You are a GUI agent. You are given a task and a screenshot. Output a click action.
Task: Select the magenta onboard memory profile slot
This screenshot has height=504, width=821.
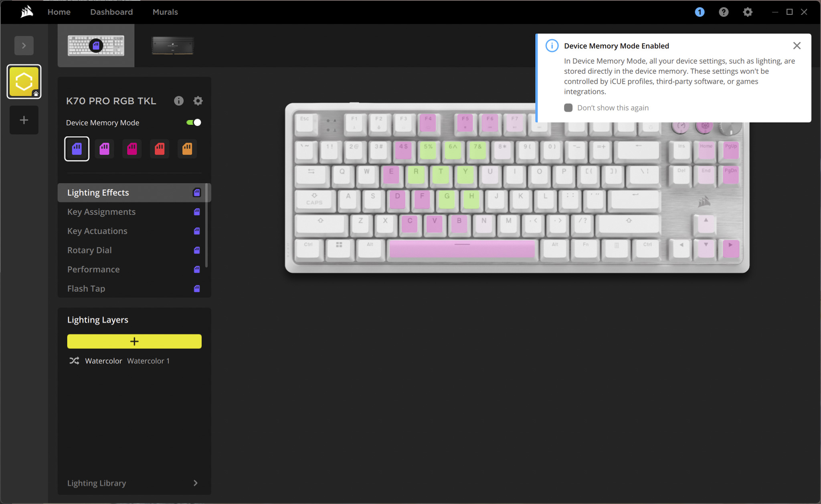104,149
